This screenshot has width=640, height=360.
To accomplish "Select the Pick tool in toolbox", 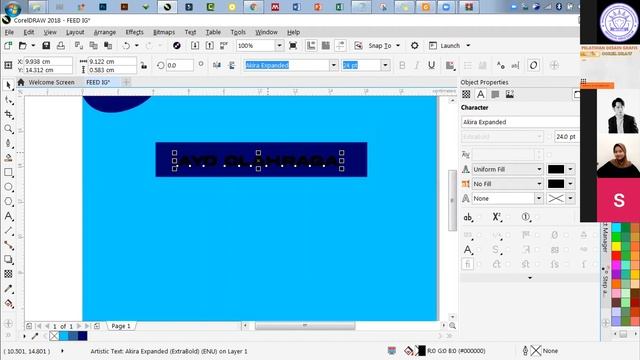I will point(8,85).
